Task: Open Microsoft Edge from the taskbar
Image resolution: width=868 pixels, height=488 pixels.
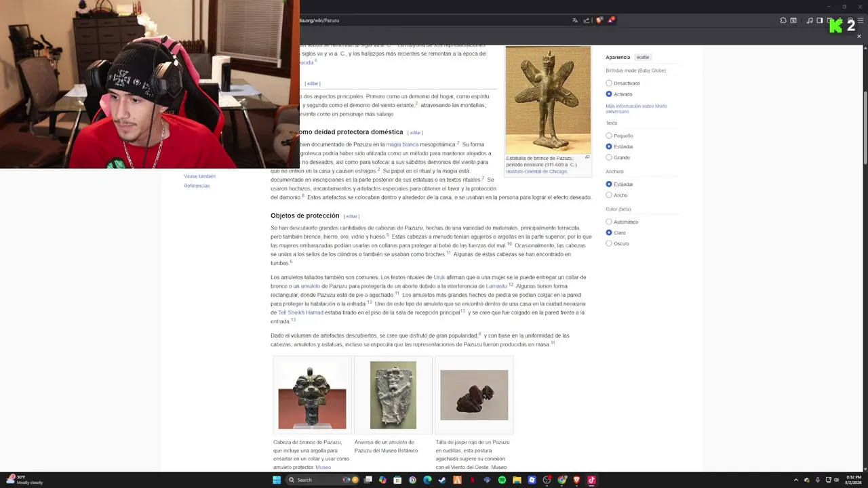Action: [427, 480]
